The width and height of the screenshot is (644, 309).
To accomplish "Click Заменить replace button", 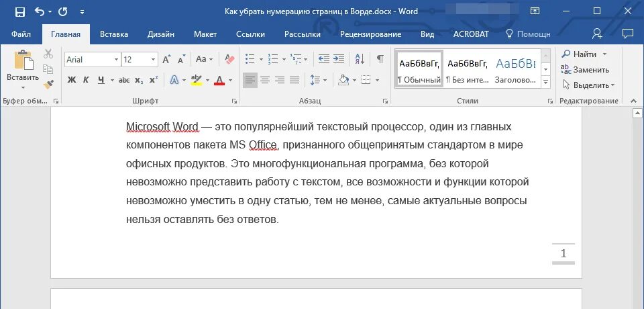I will pos(586,70).
